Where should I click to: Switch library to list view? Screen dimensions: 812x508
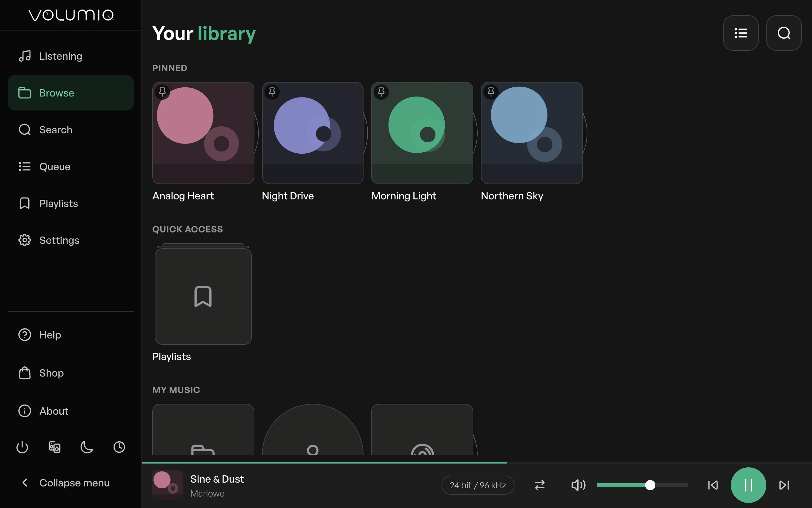click(741, 33)
